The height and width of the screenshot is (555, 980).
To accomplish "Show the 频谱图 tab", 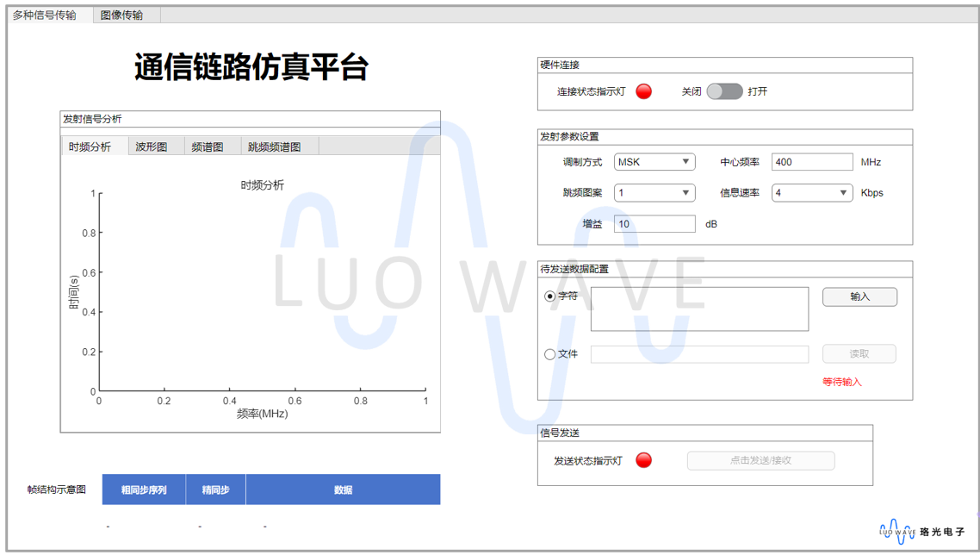I will click(x=208, y=147).
